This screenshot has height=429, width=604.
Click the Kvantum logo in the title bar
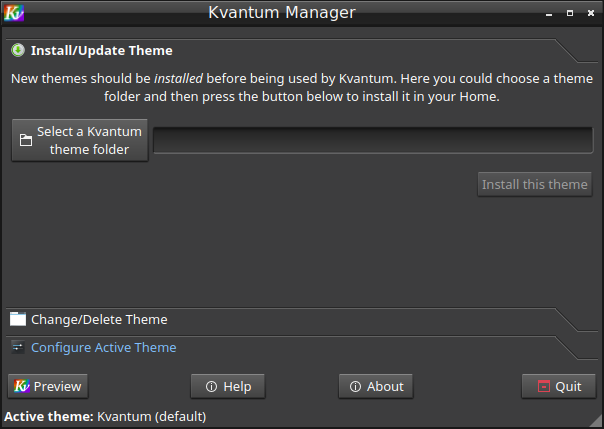click(x=14, y=13)
